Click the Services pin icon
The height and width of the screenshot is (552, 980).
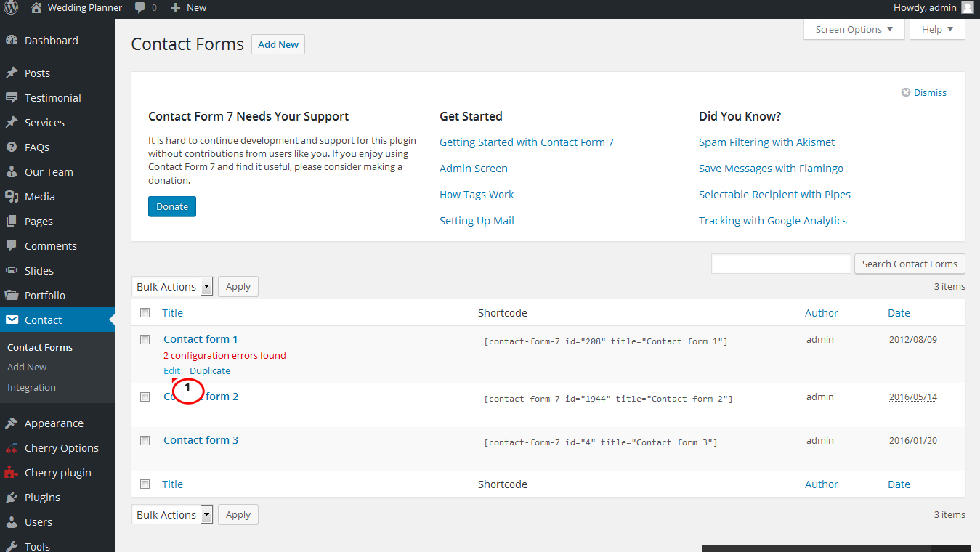coord(12,123)
